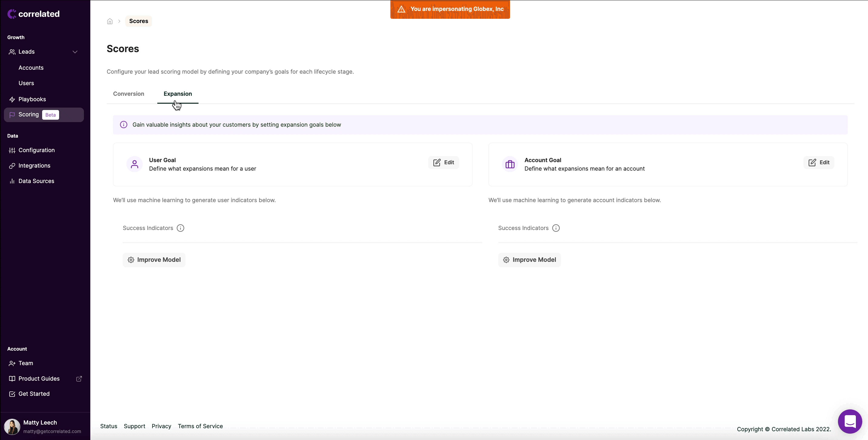Click the info icon beside user Success Indicators
This screenshot has height=440, width=868.
pos(181,228)
